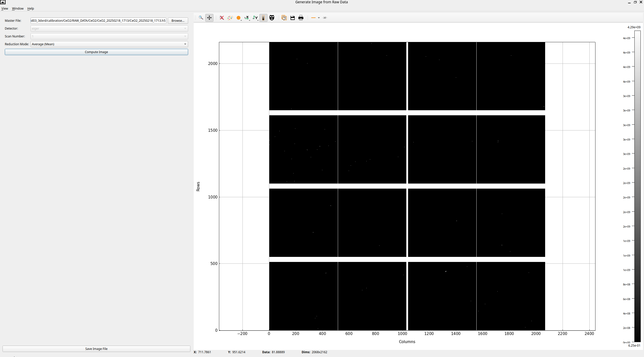The width and height of the screenshot is (644, 357).
Task: Click the "2400" column axis tick
Action: coord(589,333)
